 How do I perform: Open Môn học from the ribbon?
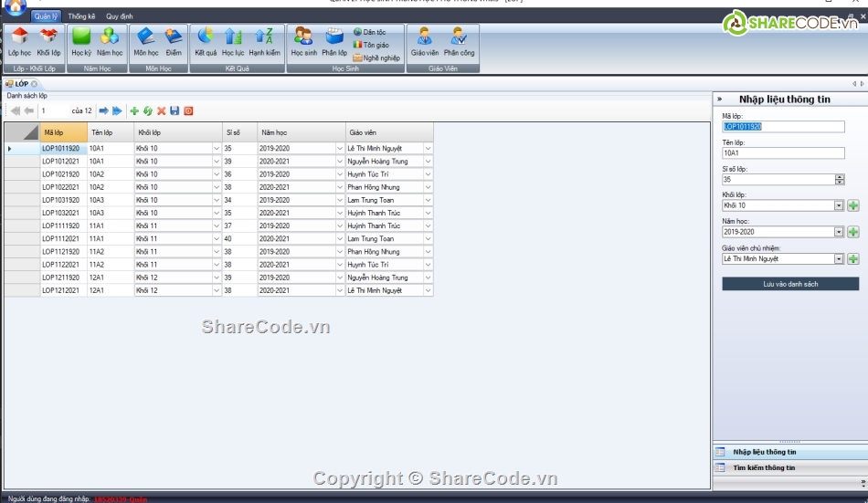[145, 42]
